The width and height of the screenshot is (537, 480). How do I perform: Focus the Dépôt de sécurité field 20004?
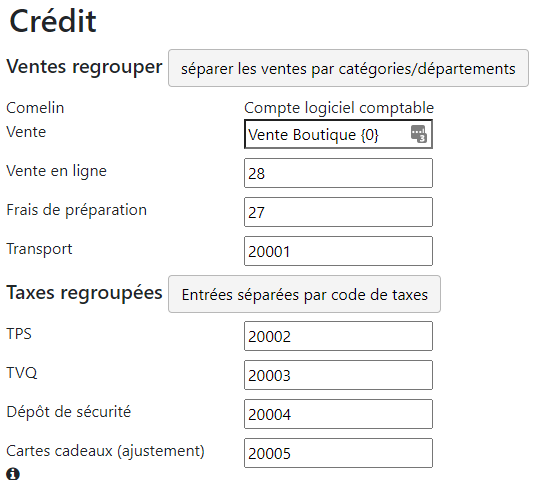coord(338,414)
